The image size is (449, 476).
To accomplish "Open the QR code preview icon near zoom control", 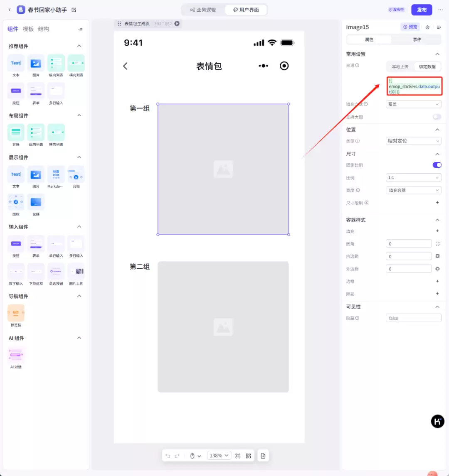I will (248, 455).
